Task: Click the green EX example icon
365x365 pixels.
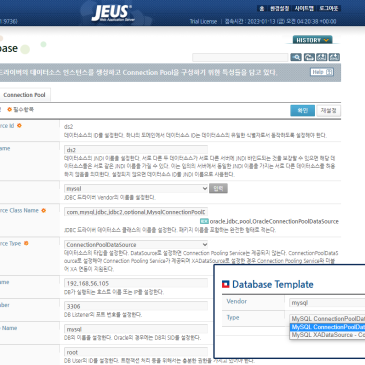Action: 204,221
